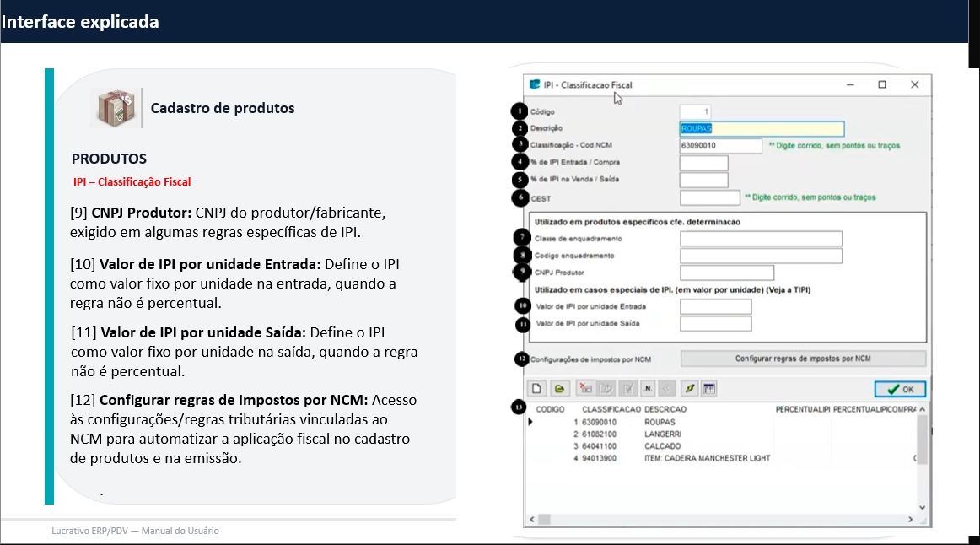Click the product box icon beside Cadastro de produtos
The image size is (980, 545).
pos(116,109)
